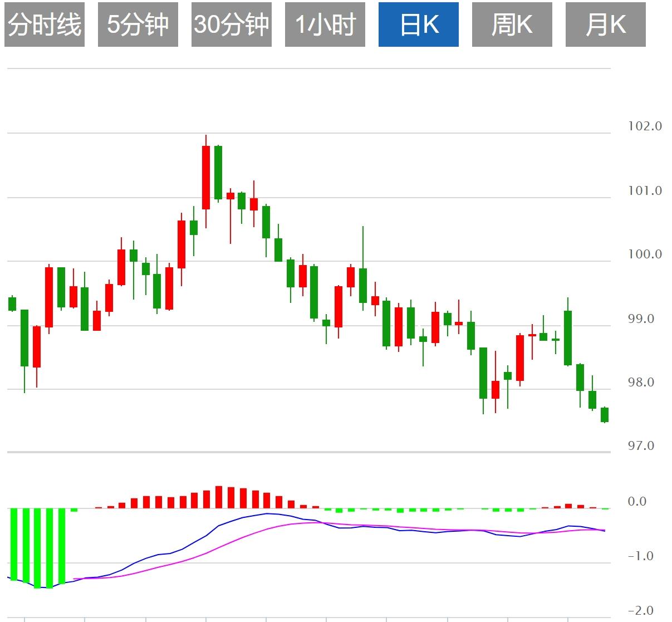Click the lowest green candle at far right
Viewport: 672px width, 622px height.
(605, 415)
